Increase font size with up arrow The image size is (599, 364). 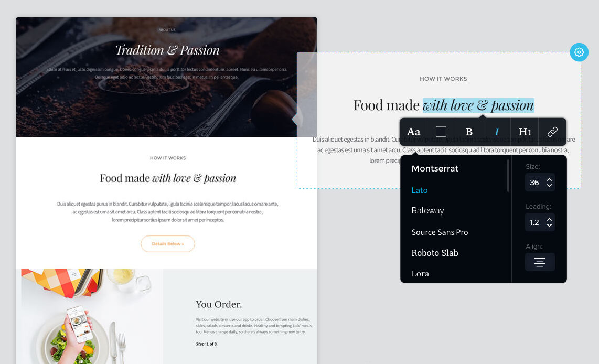(549, 179)
